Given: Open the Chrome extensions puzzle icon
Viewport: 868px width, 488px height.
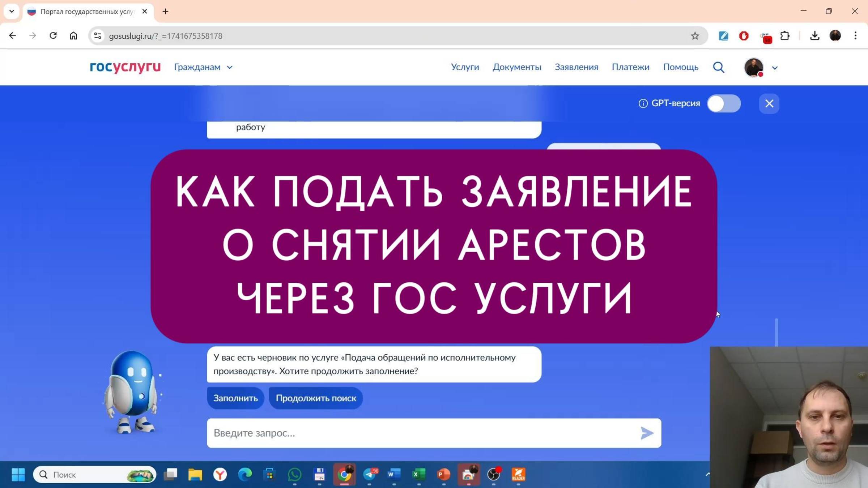Looking at the screenshot, I should point(785,35).
